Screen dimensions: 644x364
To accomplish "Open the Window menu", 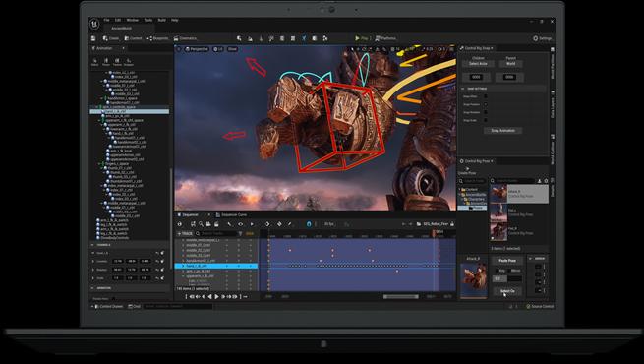I will (x=133, y=20).
